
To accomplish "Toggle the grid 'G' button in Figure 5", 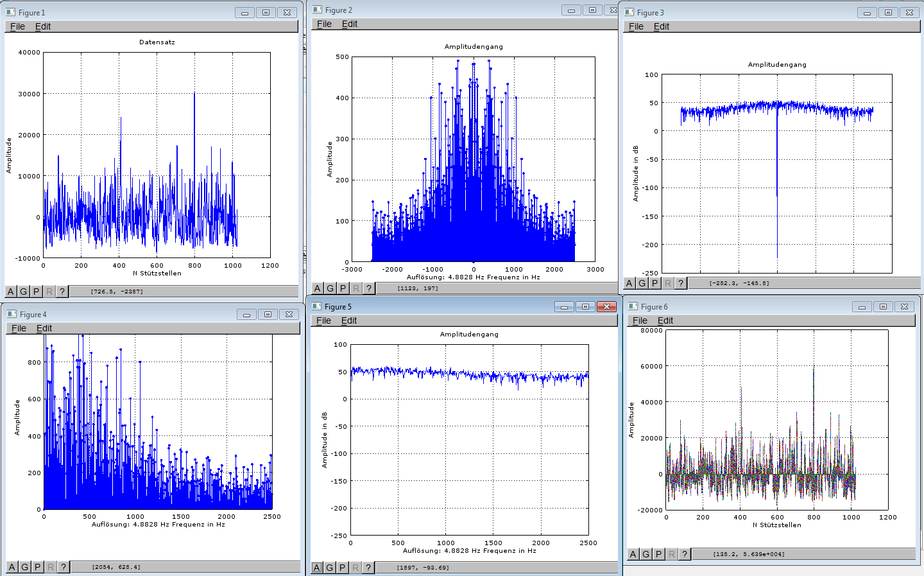I will point(330,568).
